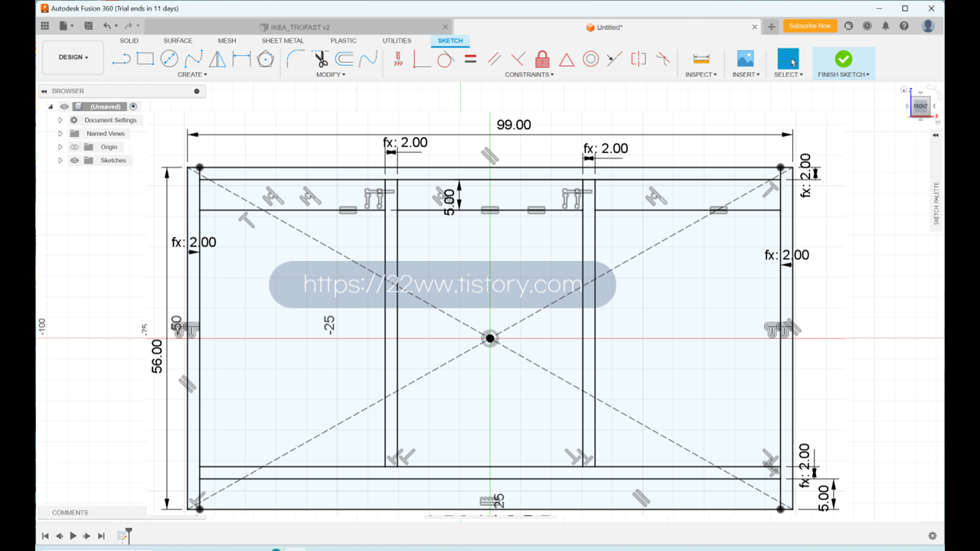
Task: Click the Undo arrow
Action: tap(107, 26)
